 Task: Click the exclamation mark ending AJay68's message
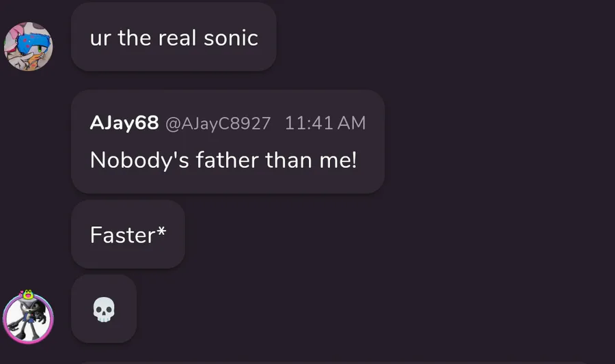354,160
